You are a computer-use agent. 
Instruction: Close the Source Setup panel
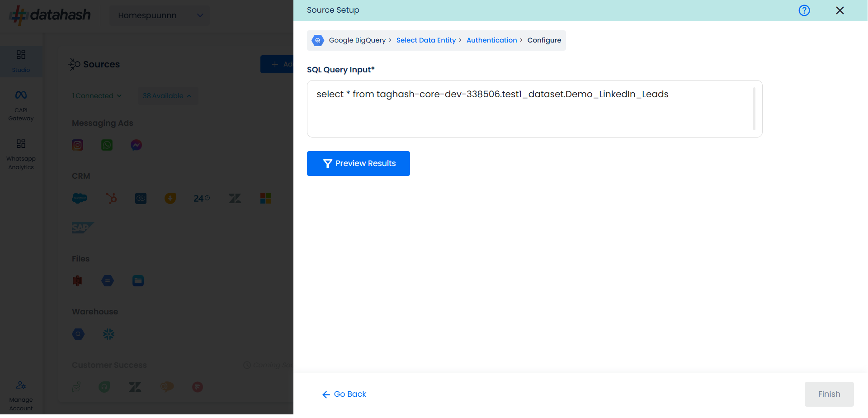[x=840, y=10]
